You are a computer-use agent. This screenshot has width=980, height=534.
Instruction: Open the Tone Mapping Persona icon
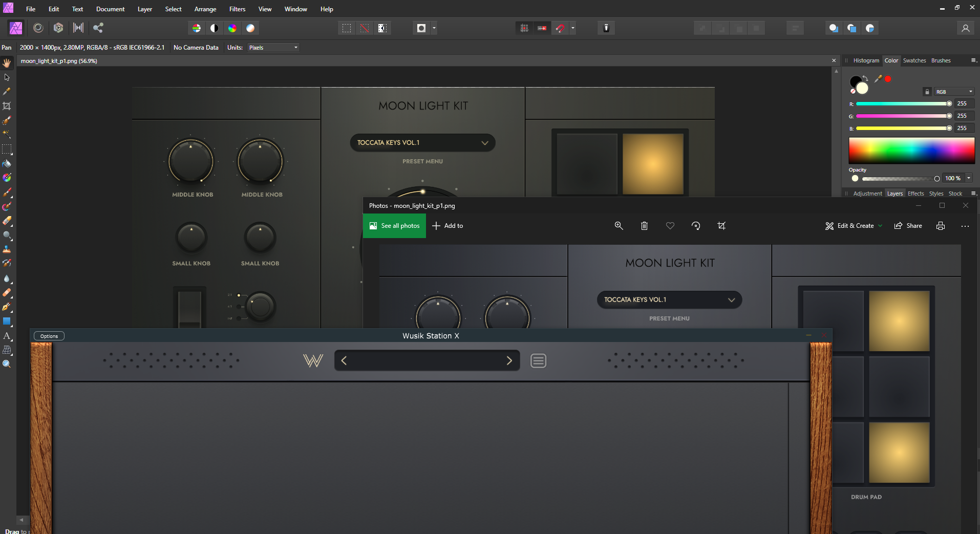78,28
